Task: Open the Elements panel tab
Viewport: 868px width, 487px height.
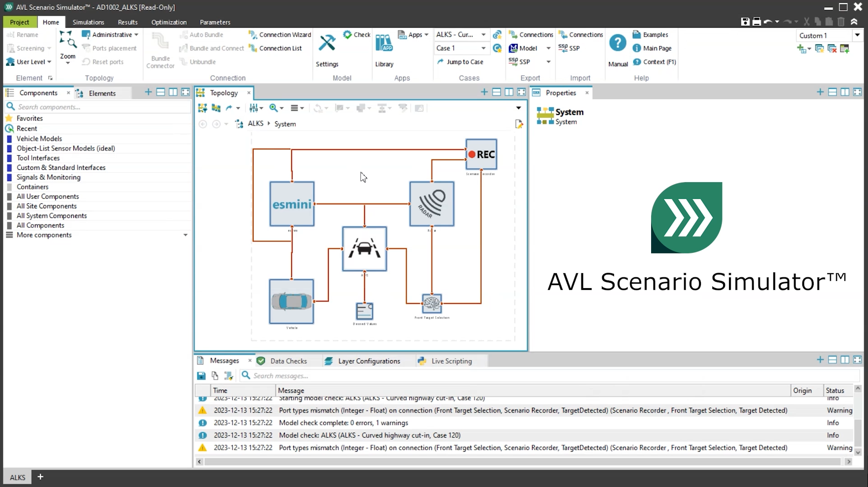Action: [102, 93]
